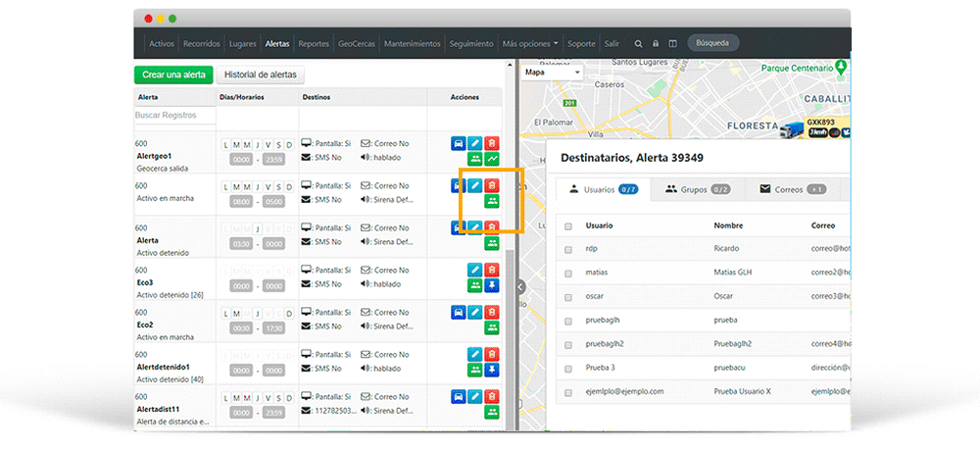Open the Recorridos menu item

(x=201, y=44)
